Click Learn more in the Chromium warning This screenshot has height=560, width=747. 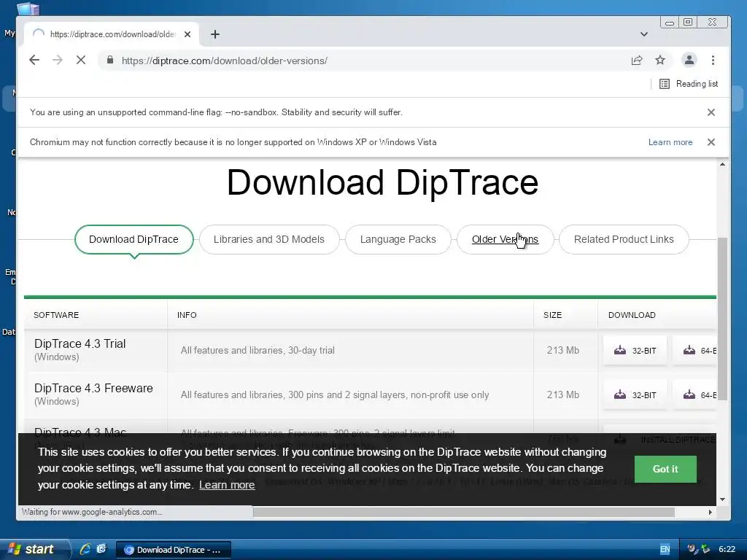[670, 142]
